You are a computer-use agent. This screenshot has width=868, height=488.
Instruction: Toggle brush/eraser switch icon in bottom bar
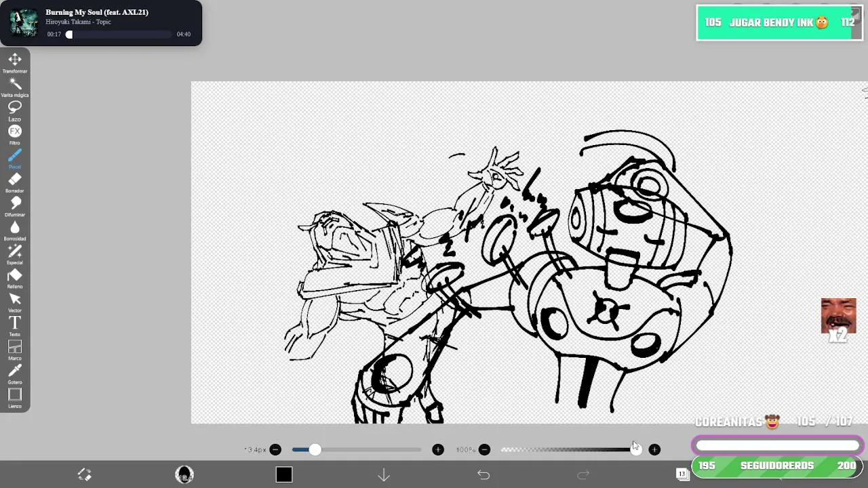(84, 474)
